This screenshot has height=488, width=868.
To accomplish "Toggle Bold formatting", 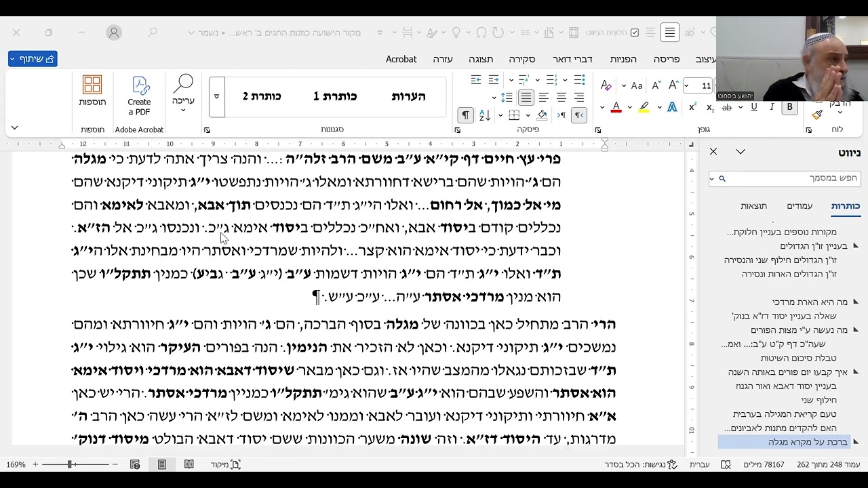I will pos(789,107).
